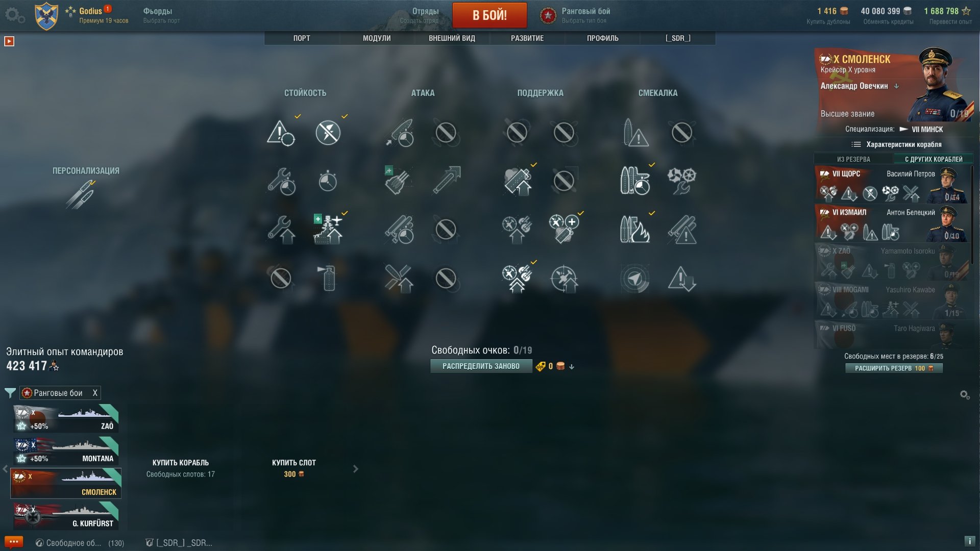The height and width of the screenshot is (551, 980).
Task: Select the Montana ship thumbnail
Action: (66, 450)
